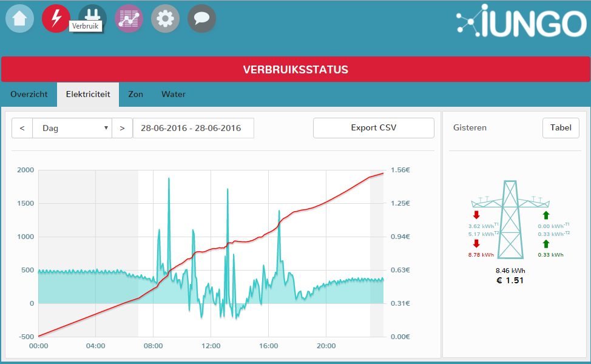Click the 04:00 x-axis label

[x=95, y=346]
